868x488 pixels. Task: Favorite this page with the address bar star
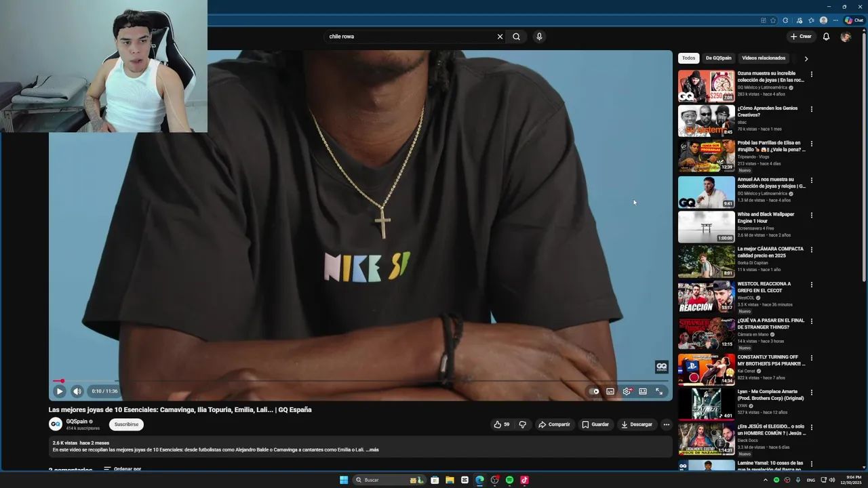point(773,20)
